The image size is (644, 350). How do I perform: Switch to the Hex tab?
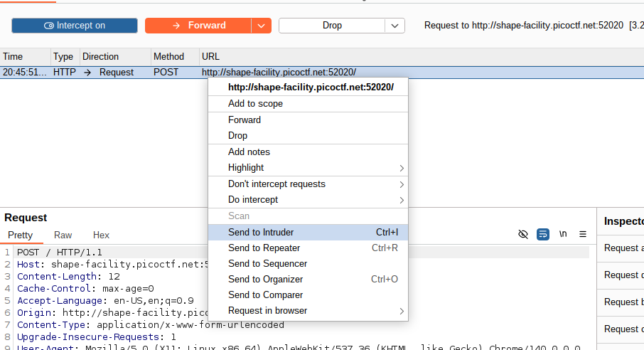(x=101, y=235)
